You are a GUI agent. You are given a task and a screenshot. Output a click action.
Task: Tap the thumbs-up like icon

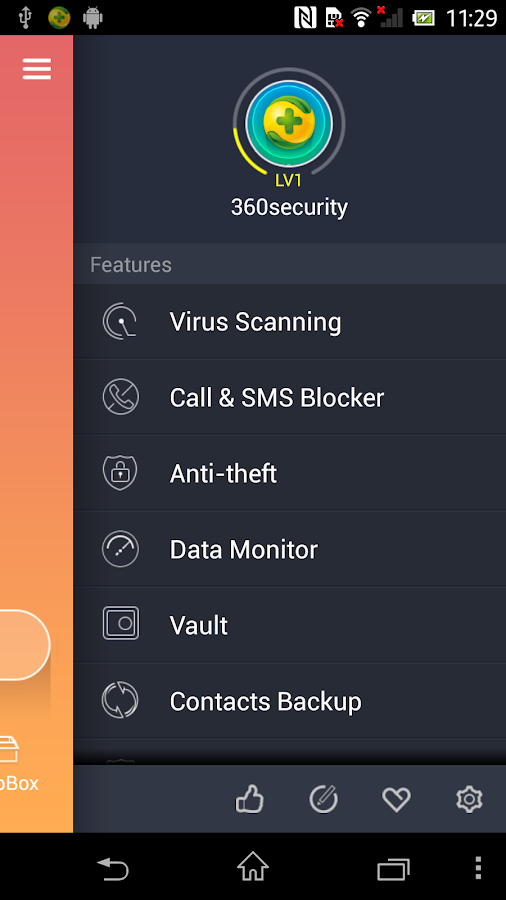pos(250,799)
